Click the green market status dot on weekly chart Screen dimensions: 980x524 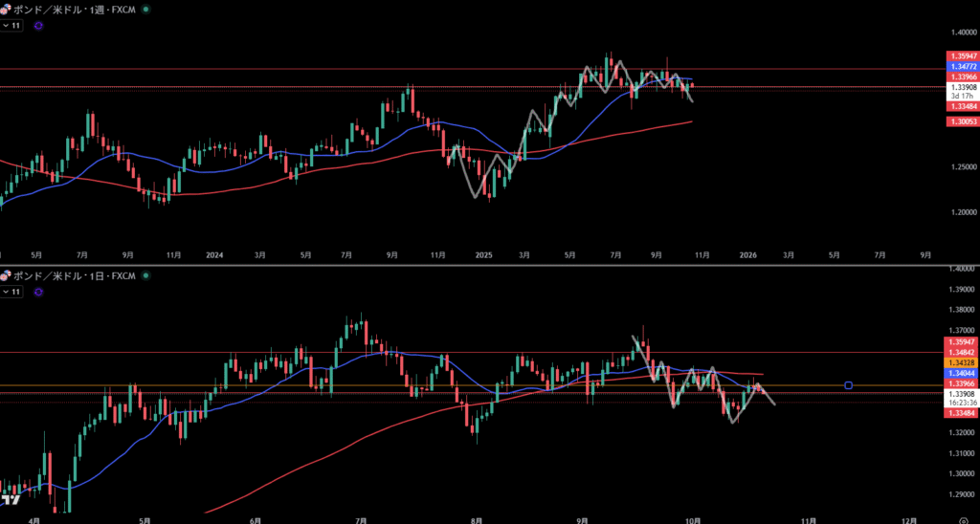click(x=145, y=9)
